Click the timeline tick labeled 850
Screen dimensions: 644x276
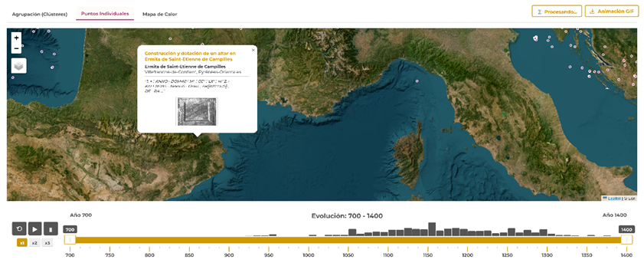189,256
